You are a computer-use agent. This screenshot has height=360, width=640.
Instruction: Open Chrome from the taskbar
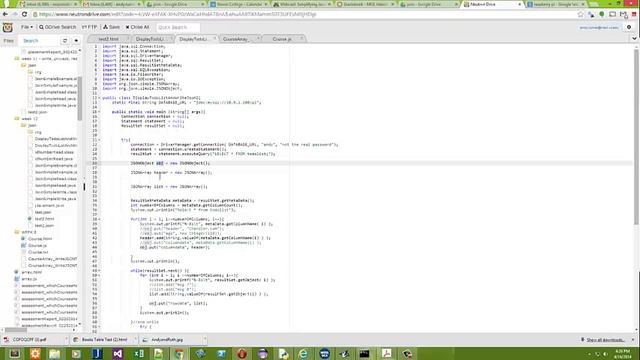179,353
